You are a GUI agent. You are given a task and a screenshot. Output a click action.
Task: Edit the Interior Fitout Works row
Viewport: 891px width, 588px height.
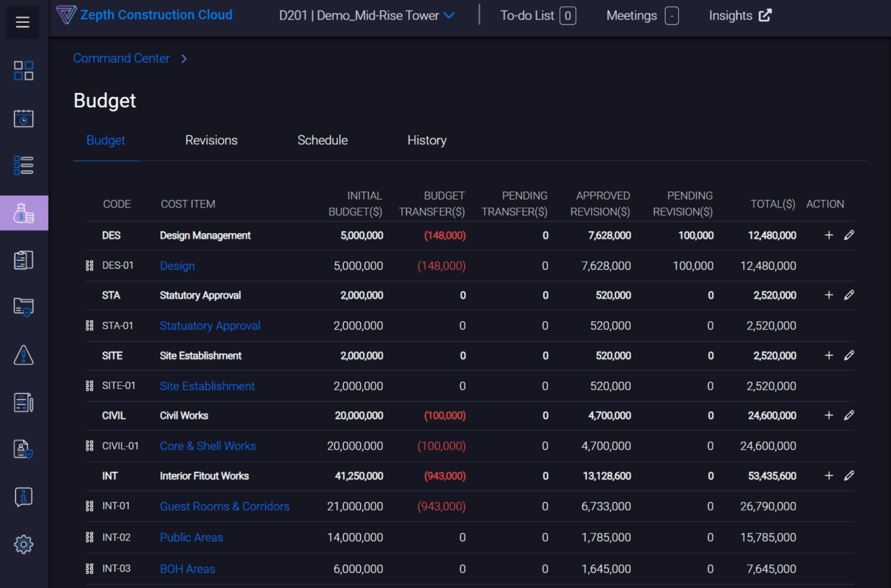849,476
